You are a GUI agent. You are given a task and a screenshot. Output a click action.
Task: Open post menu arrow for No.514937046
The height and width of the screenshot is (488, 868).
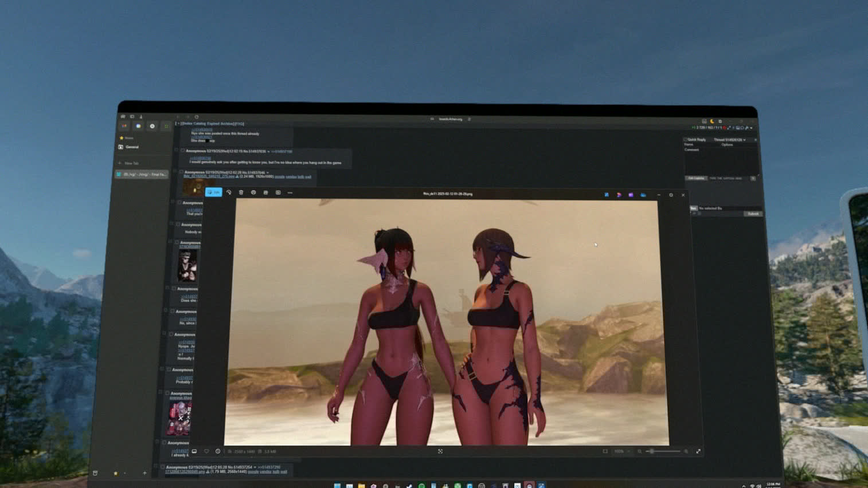(x=267, y=172)
